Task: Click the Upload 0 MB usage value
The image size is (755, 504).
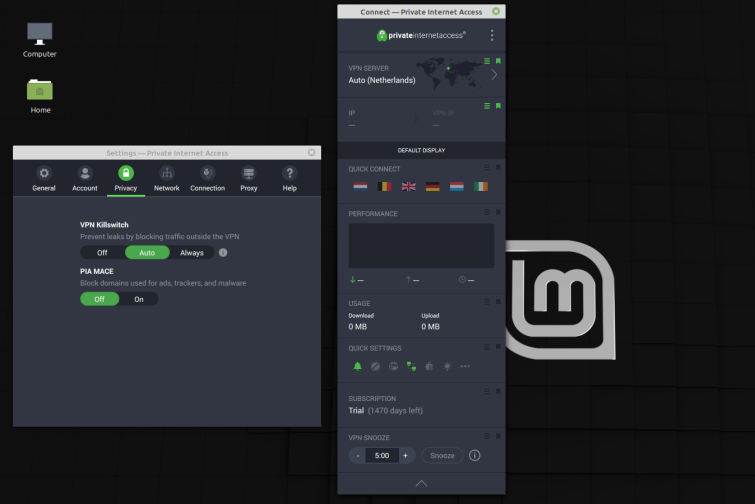Action: pyautogui.click(x=430, y=326)
